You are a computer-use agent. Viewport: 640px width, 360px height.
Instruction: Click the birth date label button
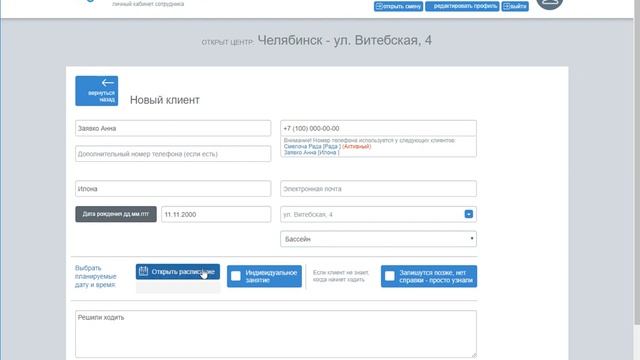coord(116,214)
